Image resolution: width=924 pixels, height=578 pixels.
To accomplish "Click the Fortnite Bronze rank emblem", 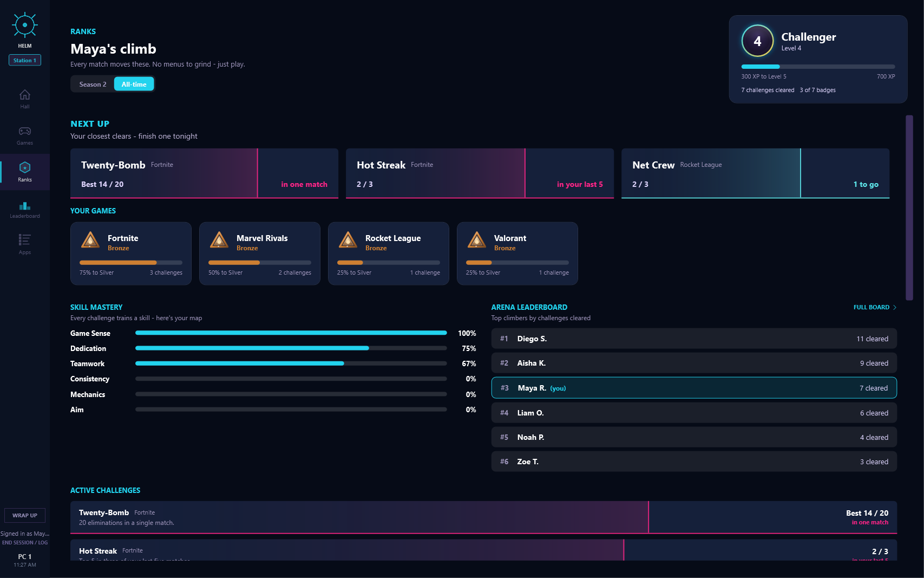I will coord(90,239).
